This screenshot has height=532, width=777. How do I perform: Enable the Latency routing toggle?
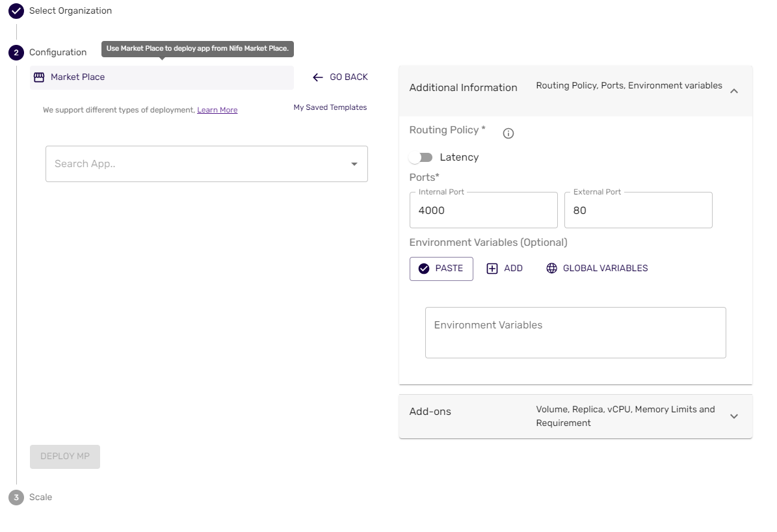point(421,157)
